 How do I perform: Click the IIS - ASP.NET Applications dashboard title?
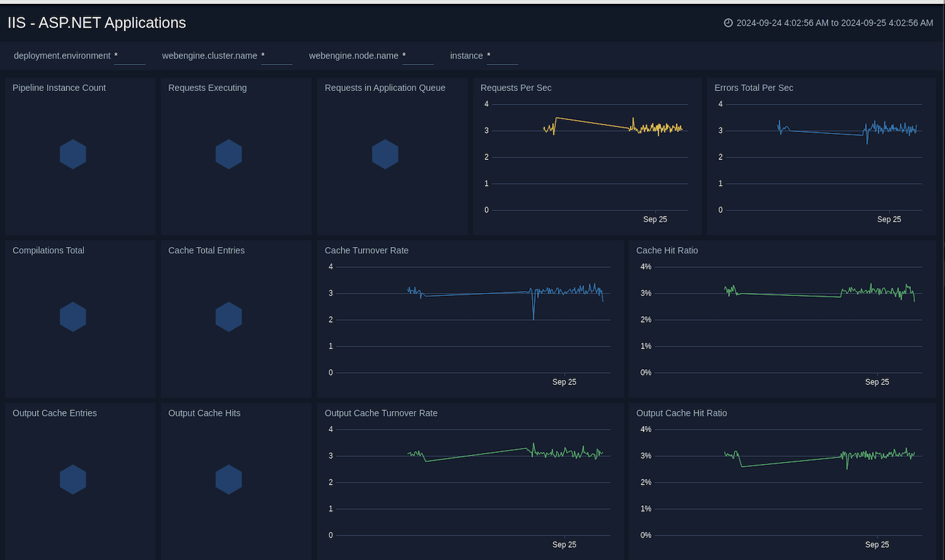coord(97,23)
